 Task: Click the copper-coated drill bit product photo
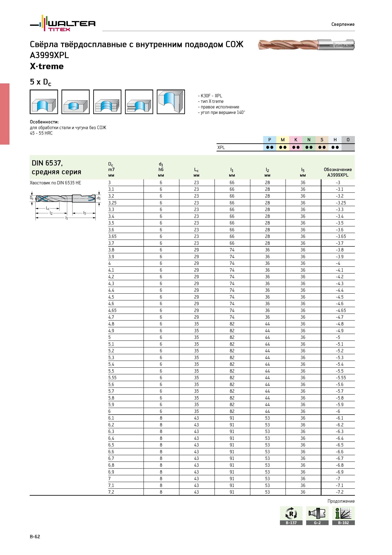[306, 45]
